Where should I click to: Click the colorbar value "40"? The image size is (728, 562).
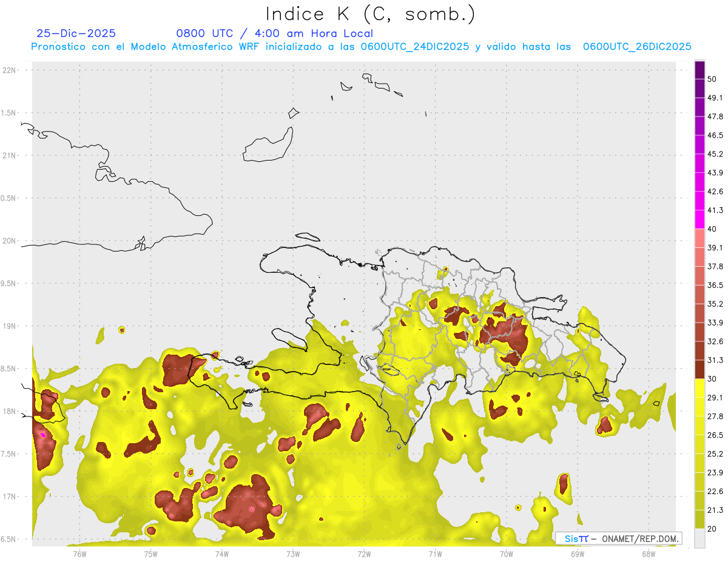[x=712, y=229]
